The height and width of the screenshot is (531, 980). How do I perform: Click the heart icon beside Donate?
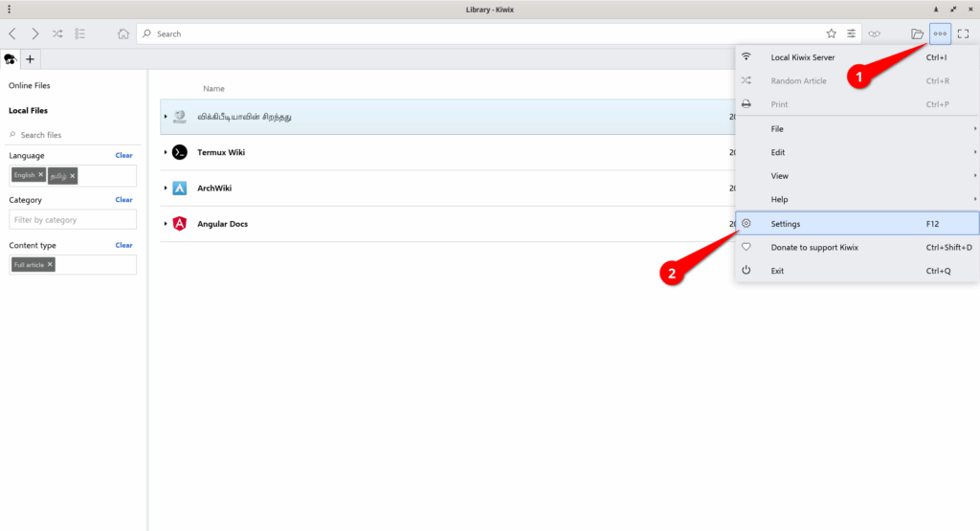point(746,247)
